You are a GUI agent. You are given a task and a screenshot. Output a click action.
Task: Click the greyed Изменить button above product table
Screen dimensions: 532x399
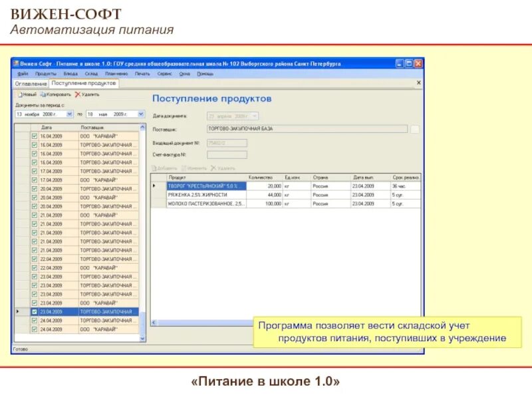click(194, 168)
